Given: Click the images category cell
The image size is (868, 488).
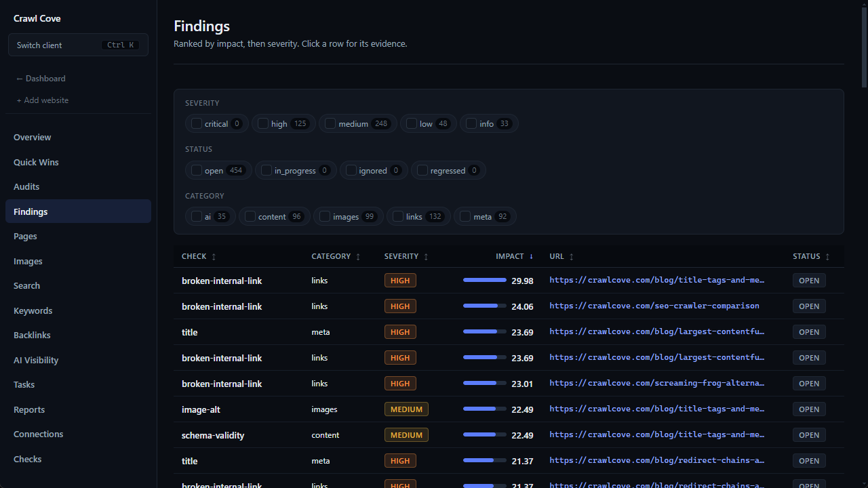Looking at the screenshot, I should pos(324,409).
